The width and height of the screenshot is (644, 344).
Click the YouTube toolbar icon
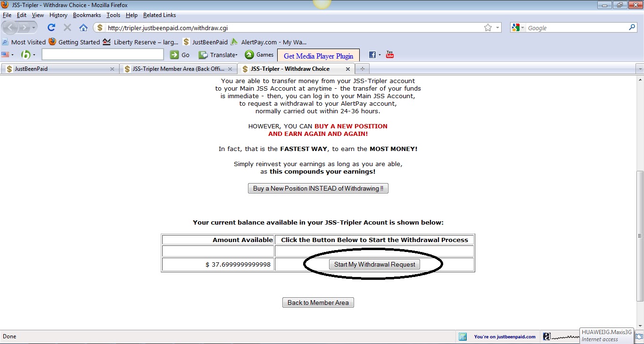pyautogui.click(x=390, y=55)
